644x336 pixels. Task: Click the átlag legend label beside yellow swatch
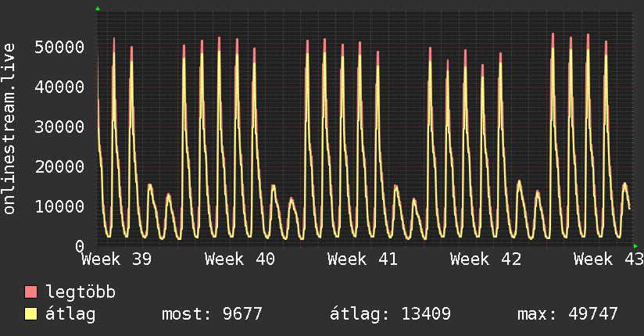[x=70, y=314]
